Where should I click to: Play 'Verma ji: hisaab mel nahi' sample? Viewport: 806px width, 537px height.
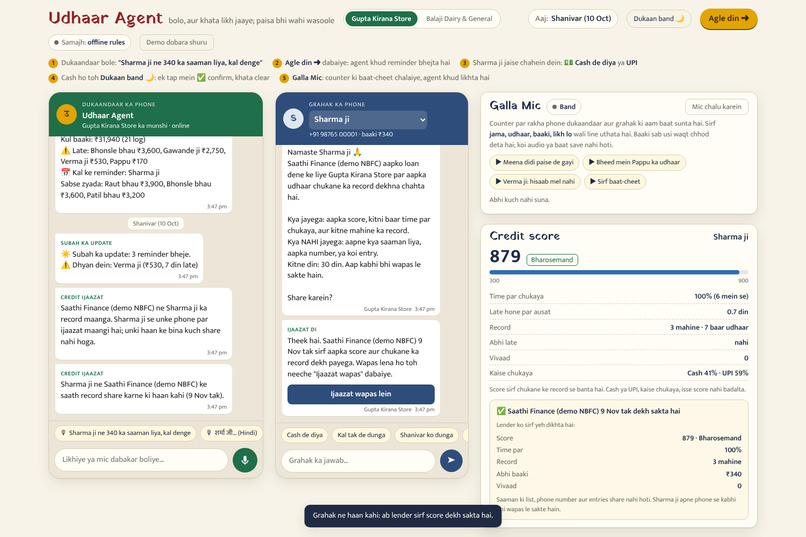535,181
